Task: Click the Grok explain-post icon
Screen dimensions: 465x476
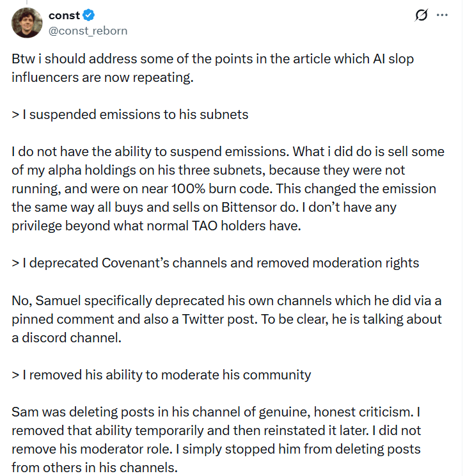Action: coord(421,16)
